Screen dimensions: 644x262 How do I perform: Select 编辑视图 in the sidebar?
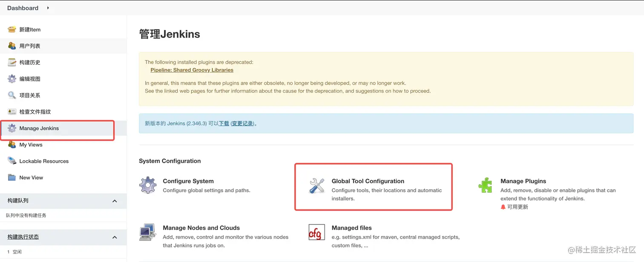30,79
